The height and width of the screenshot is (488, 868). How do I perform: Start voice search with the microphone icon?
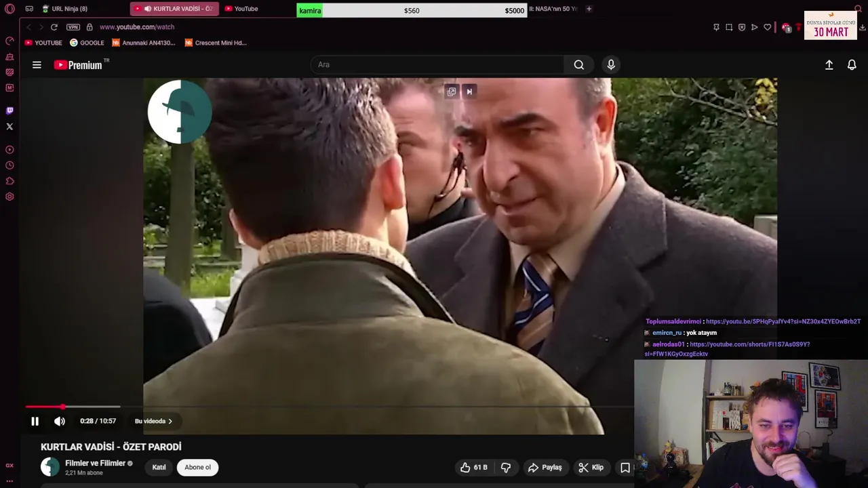coord(611,64)
